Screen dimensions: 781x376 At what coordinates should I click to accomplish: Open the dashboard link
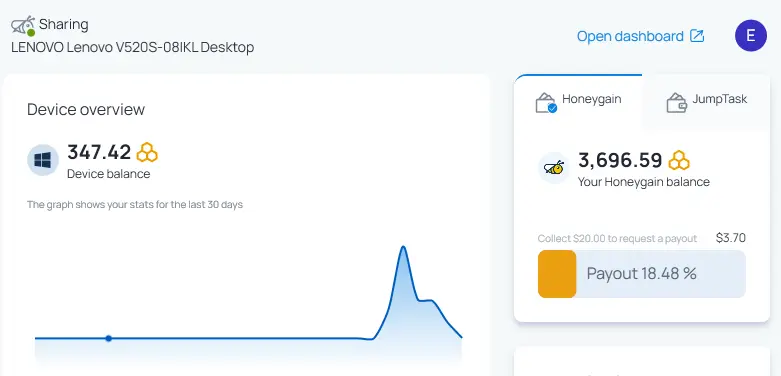pos(641,36)
